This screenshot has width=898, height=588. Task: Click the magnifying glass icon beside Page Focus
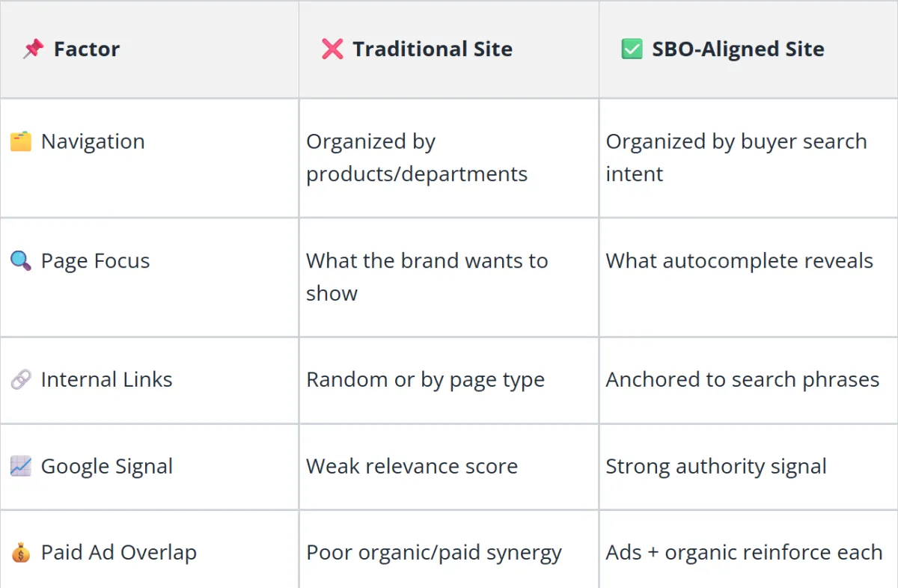[x=21, y=261]
